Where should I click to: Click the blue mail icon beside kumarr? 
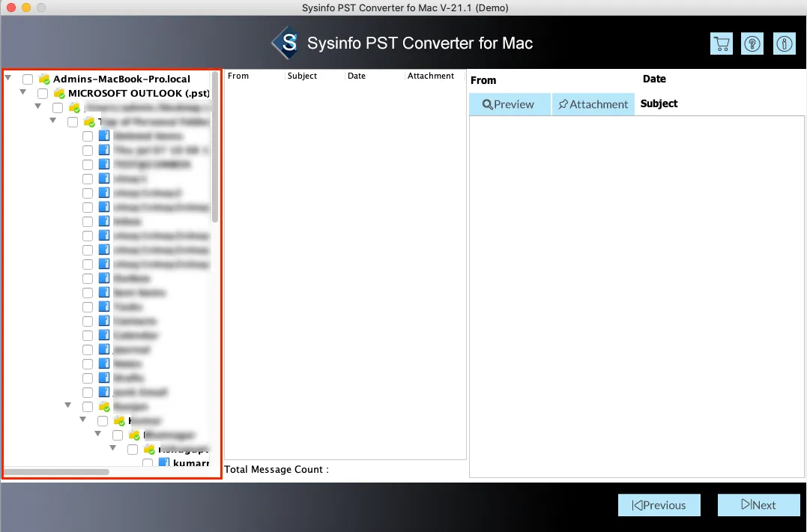click(163, 462)
